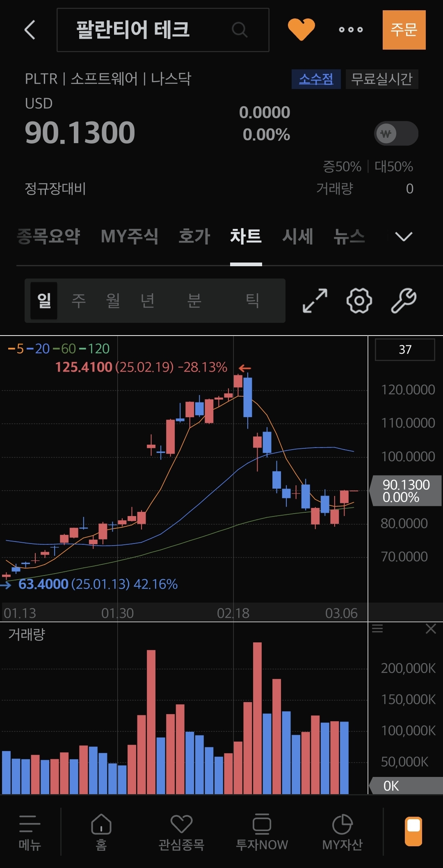The image size is (443, 868).
Task: Edit the candle count field showing 37
Action: [405, 349]
